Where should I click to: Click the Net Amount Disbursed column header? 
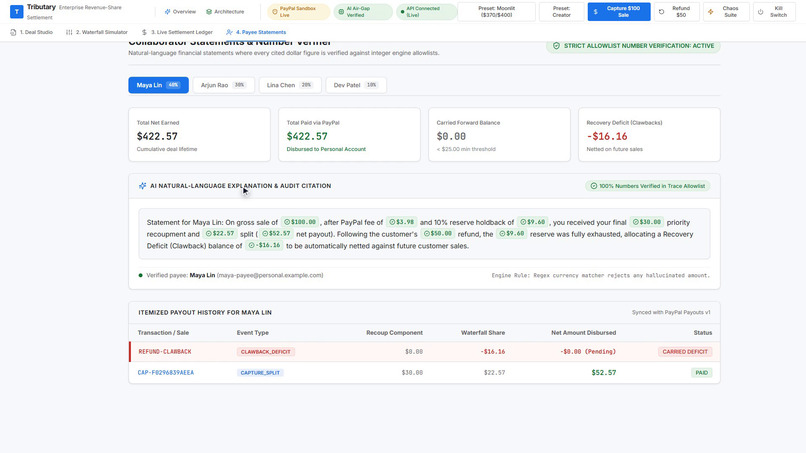click(583, 333)
